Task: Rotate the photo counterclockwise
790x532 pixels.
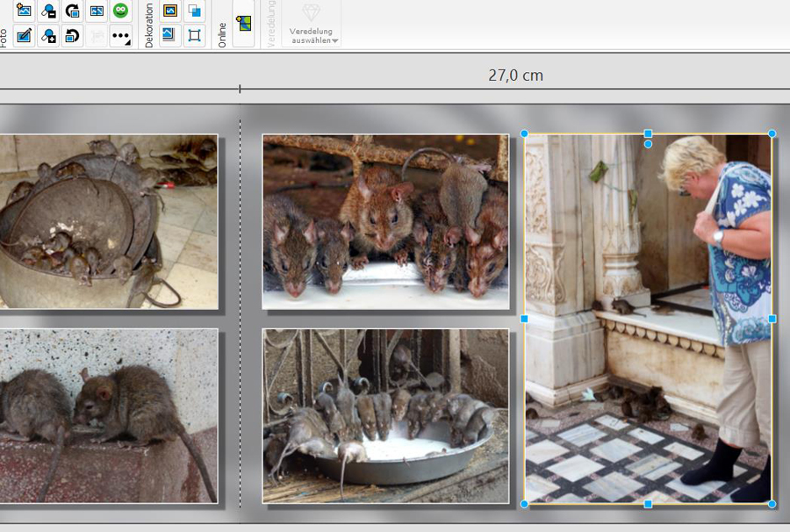Action: click(73, 36)
